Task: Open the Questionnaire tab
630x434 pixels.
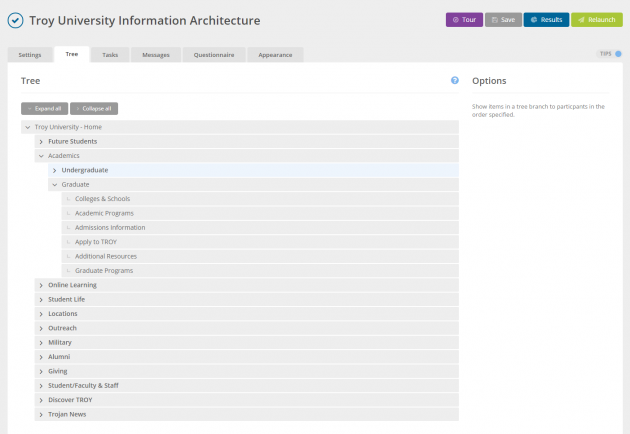Action: 214,55
